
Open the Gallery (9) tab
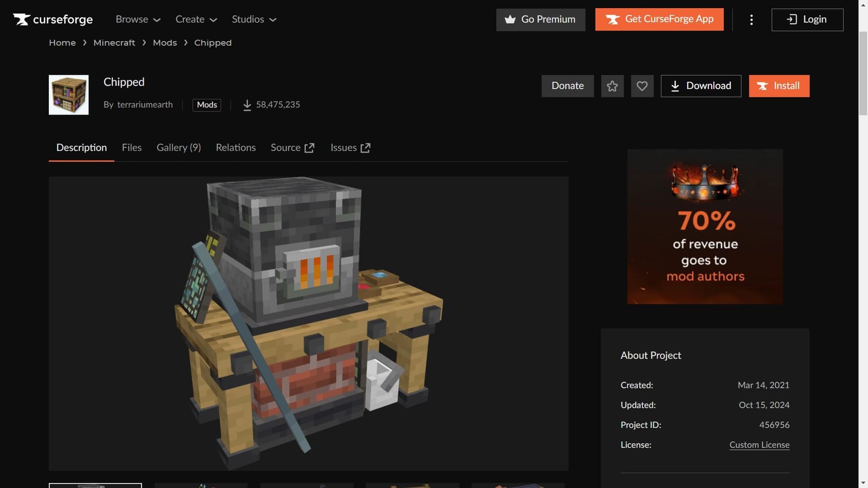(178, 147)
